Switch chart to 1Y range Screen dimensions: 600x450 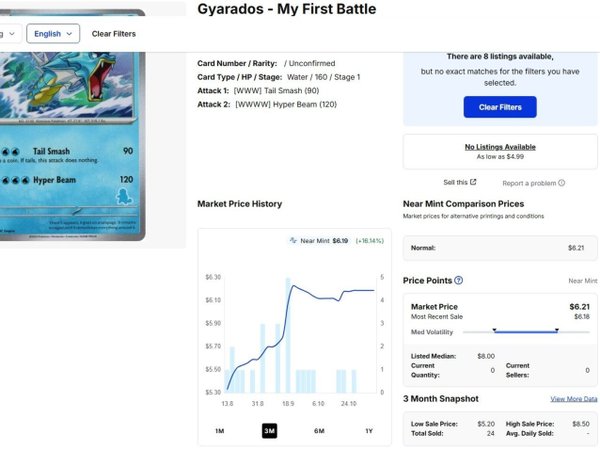click(369, 431)
